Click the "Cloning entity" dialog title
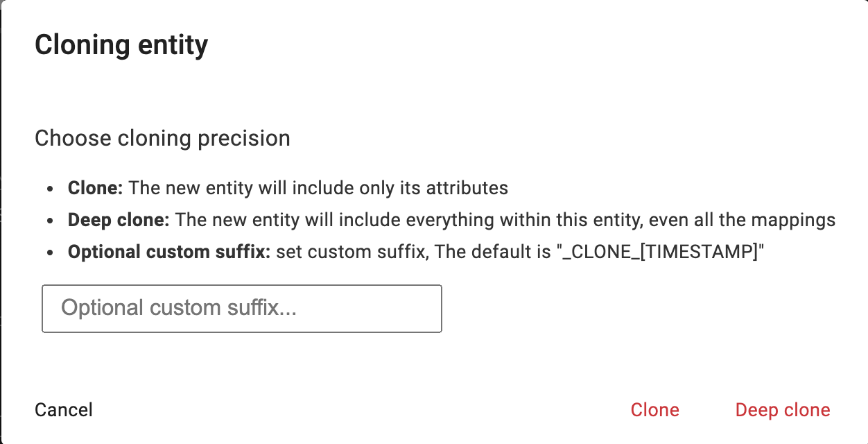The width and height of the screenshot is (868, 444). coord(121,46)
